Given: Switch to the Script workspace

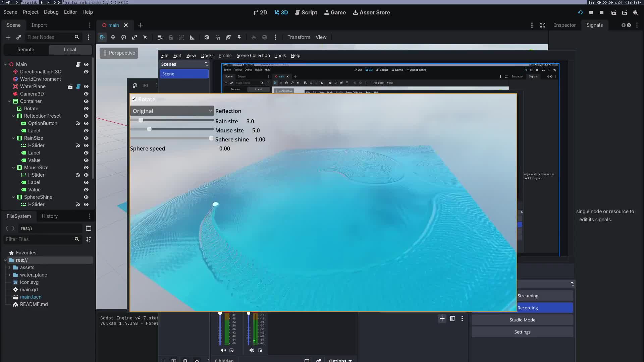Looking at the screenshot, I should (306, 12).
